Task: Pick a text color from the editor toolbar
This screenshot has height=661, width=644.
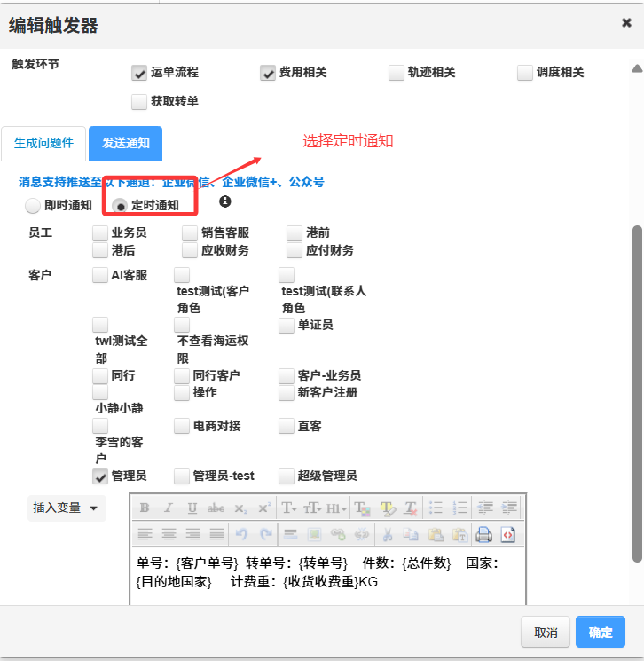Action: tap(363, 508)
